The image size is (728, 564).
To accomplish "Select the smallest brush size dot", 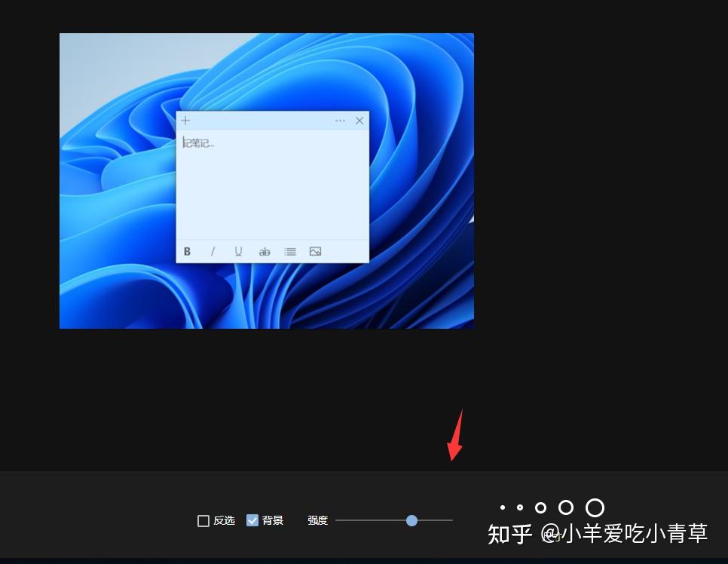I will click(503, 507).
